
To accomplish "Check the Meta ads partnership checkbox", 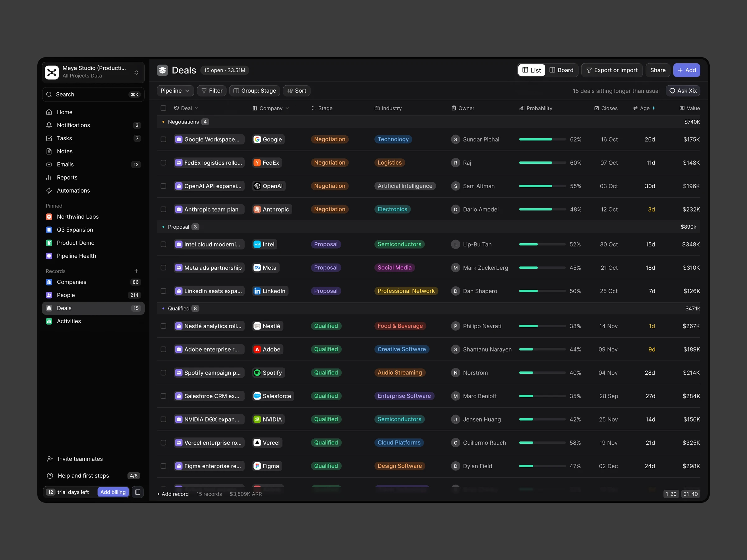I will tap(163, 268).
